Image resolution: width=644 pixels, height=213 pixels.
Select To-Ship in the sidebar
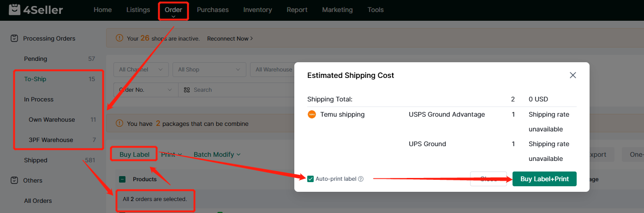(35, 79)
